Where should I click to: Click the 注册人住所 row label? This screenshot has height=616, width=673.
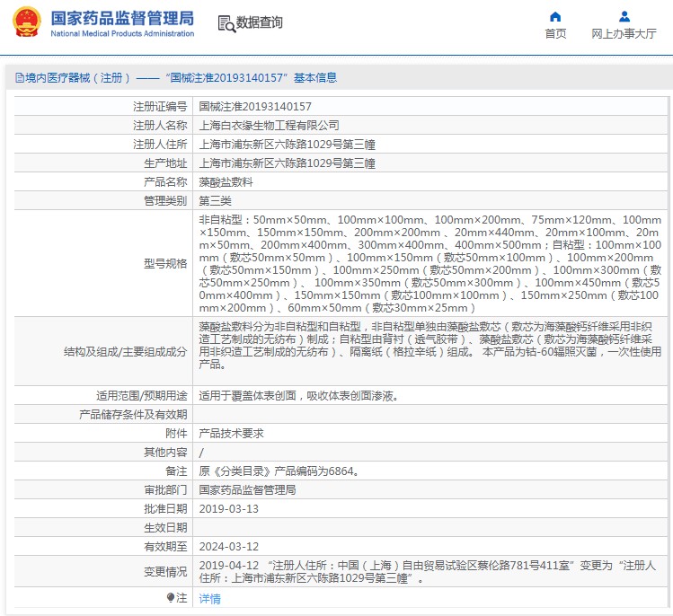160,145
